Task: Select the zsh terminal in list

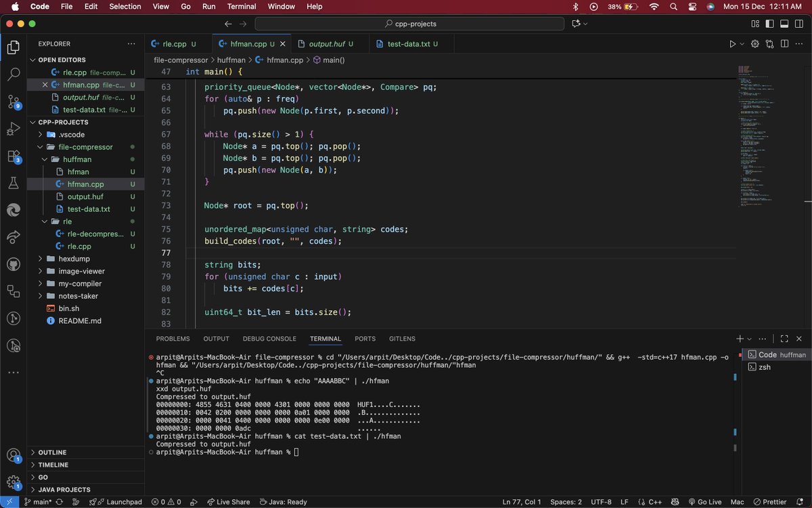Action: 777,367
